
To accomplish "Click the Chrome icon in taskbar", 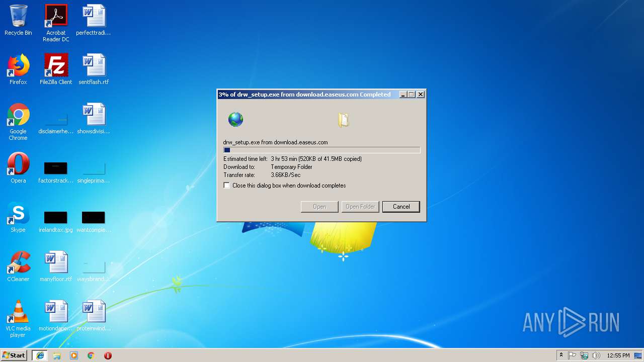I will click(x=91, y=355).
